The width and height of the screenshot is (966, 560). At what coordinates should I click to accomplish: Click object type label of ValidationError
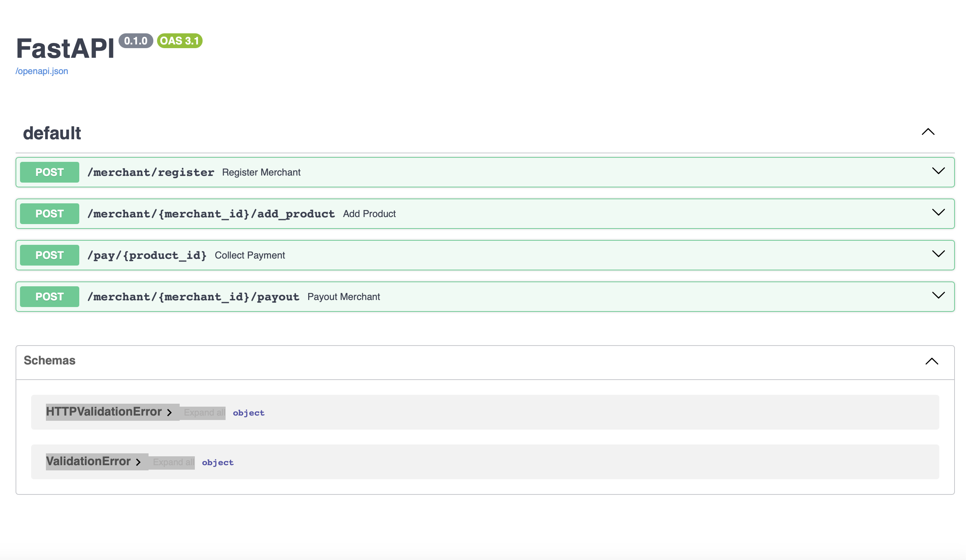click(218, 463)
